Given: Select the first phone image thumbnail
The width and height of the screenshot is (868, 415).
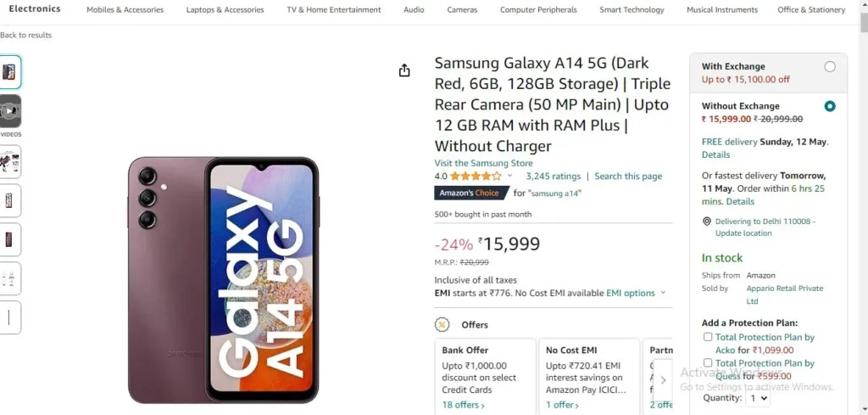Looking at the screenshot, I should coord(9,72).
